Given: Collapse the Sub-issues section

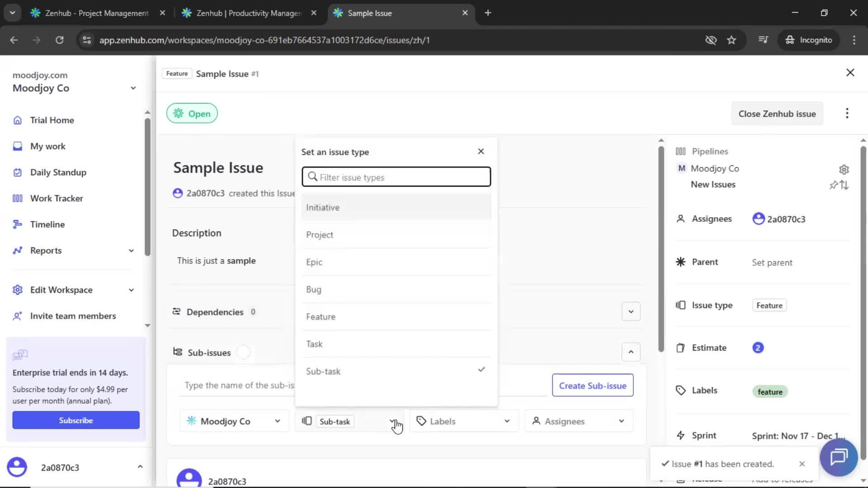Looking at the screenshot, I should [x=631, y=352].
